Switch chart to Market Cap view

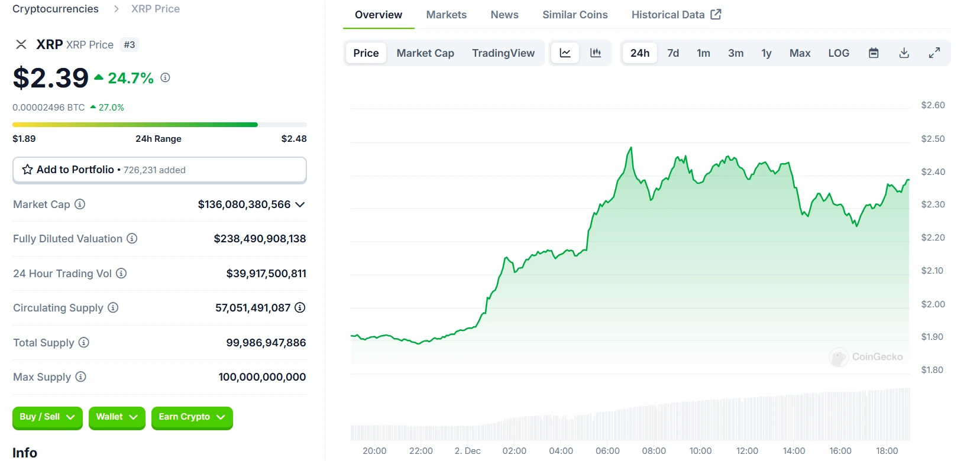(425, 53)
